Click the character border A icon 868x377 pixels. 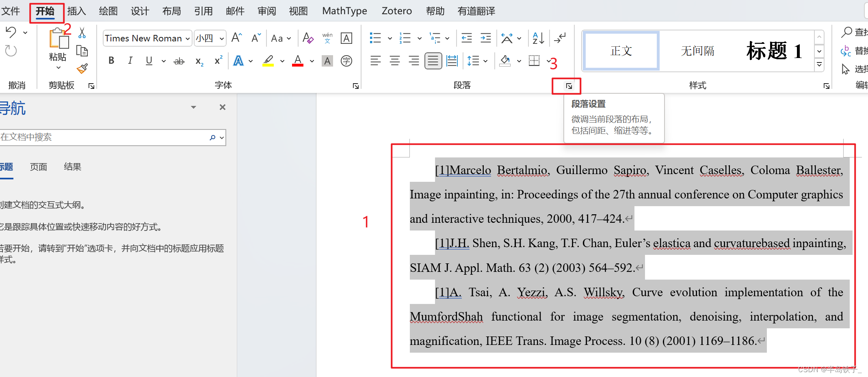(x=346, y=38)
